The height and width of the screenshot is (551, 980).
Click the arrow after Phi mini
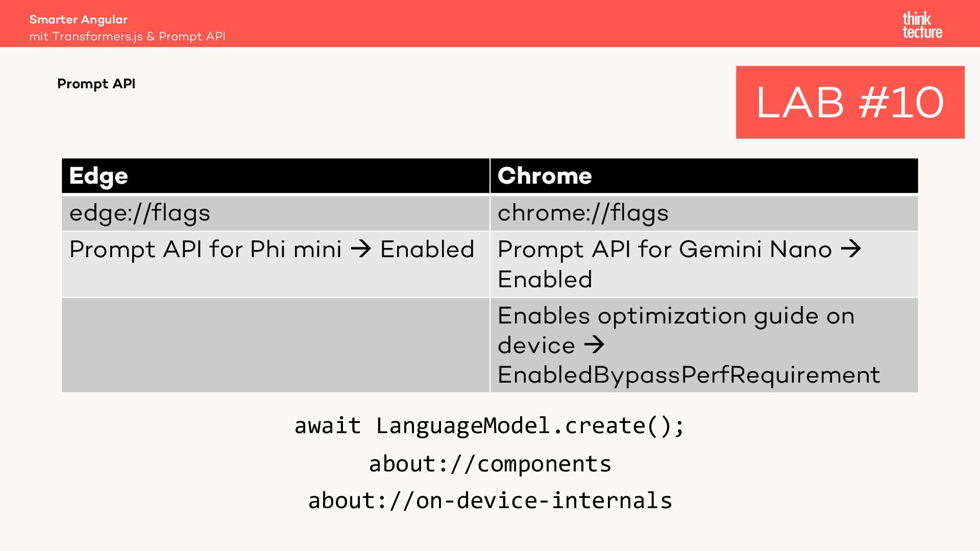(x=361, y=249)
